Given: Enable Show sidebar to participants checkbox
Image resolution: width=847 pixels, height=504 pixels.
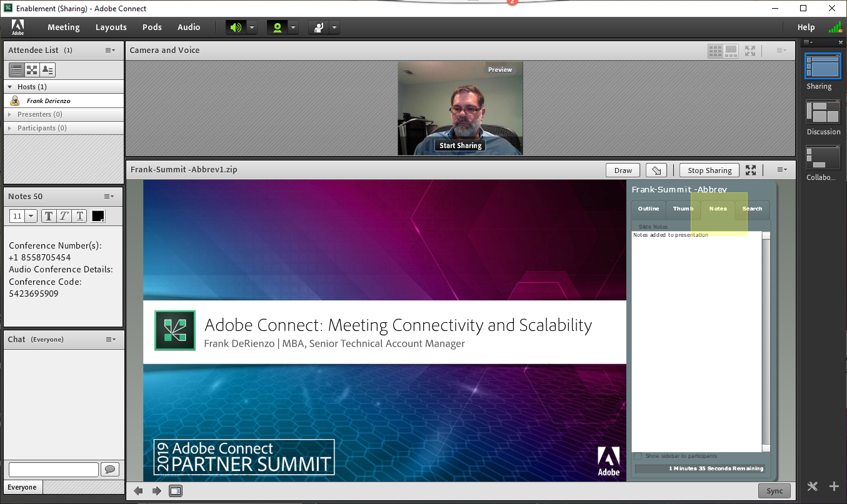Looking at the screenshot, I should point(638,457).
